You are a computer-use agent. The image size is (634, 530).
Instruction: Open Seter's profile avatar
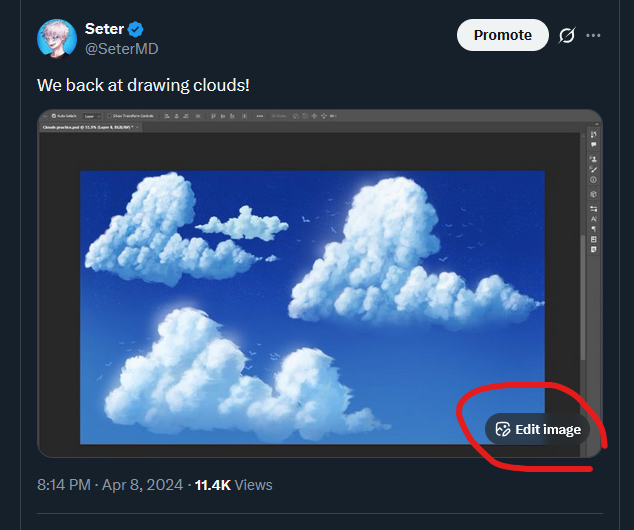[57, 38]
